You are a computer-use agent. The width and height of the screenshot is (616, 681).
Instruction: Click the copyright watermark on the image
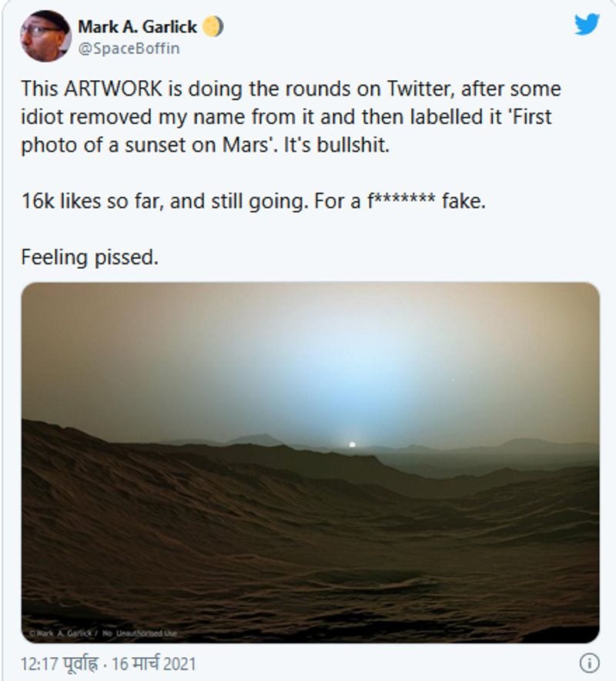pyautogui.click(x=103, y=632)
